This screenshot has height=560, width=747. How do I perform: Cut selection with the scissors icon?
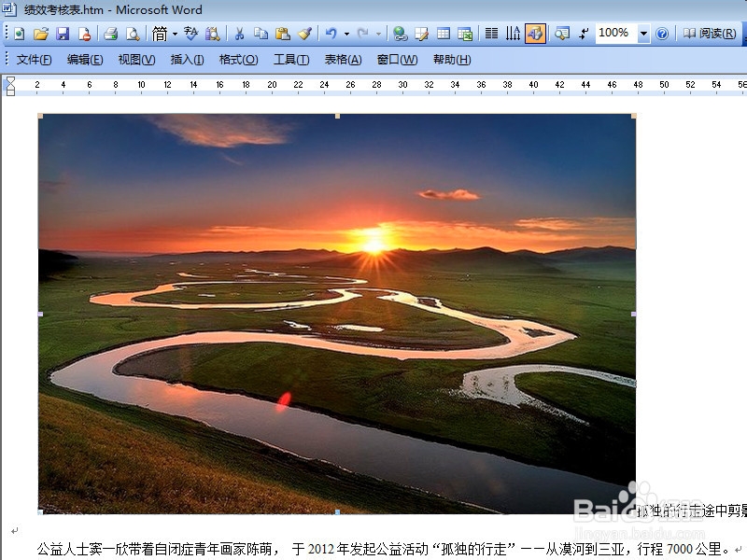[x=240, y=34]
